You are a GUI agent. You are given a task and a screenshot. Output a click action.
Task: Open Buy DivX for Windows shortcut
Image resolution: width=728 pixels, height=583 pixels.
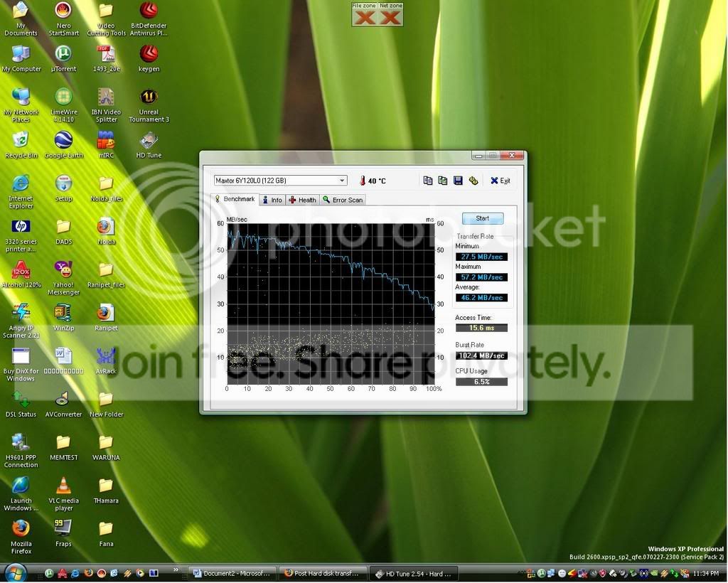21,364
